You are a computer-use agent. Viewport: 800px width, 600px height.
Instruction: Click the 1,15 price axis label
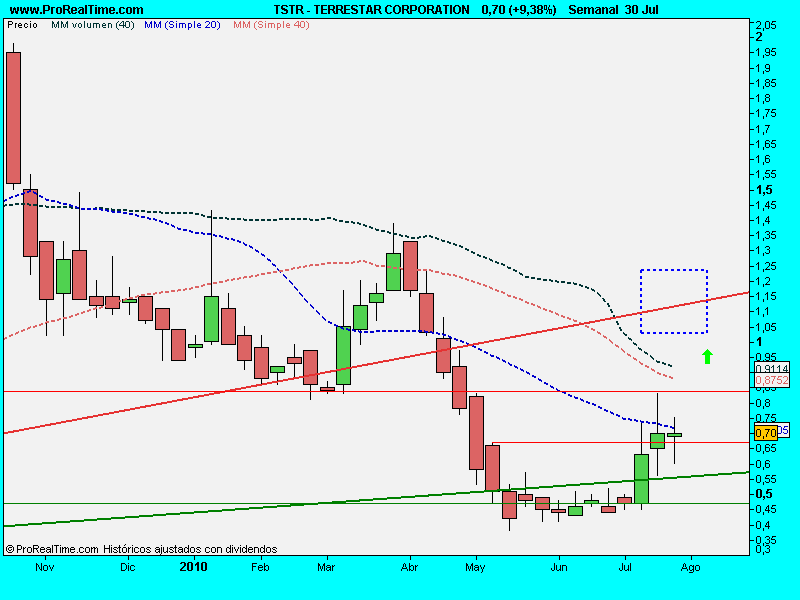pyautogui.click(x=767, y=296)
